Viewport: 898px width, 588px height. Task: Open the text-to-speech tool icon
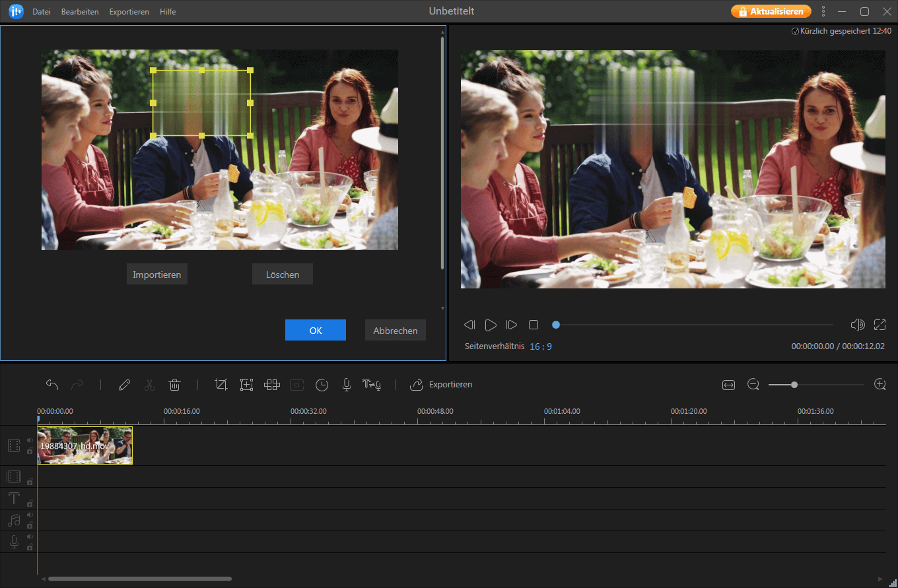pos(372,385)
